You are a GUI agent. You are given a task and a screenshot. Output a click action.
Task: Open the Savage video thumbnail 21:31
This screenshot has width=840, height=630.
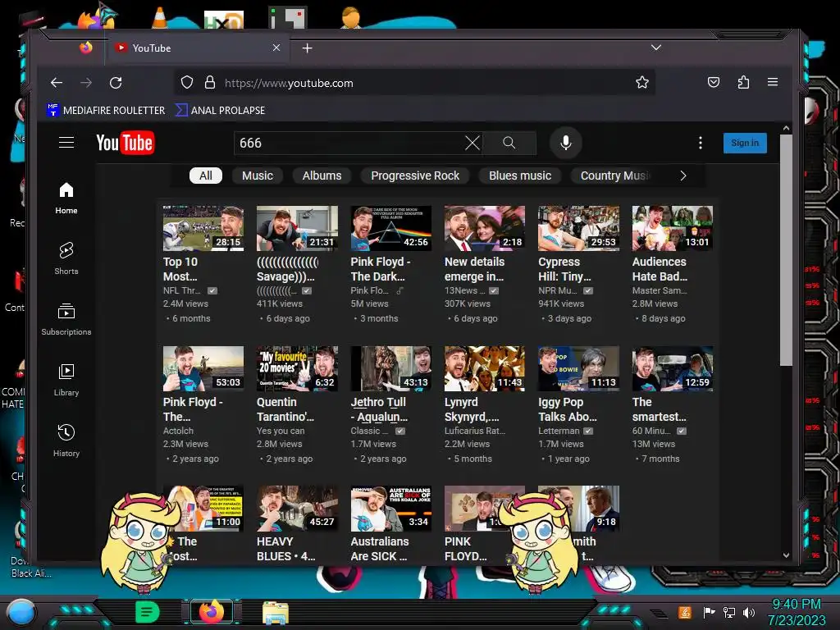297,228
